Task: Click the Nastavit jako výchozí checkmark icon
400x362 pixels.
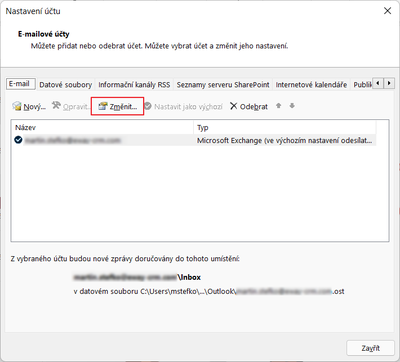Action: click(148, 106)
